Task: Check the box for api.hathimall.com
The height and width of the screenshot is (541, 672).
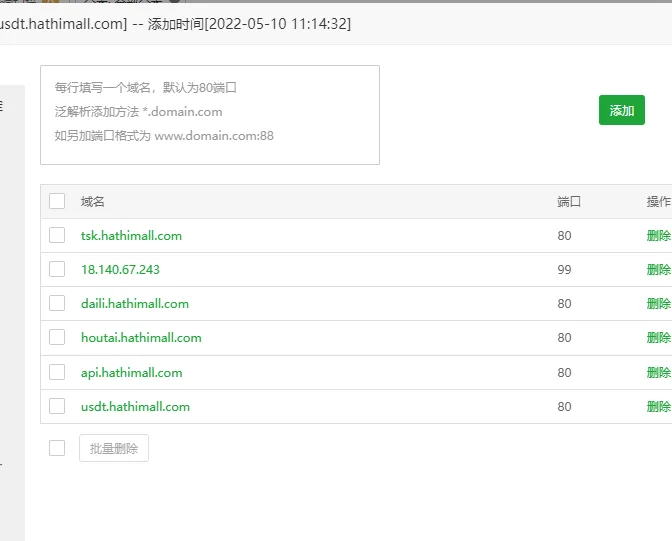Action: [57, 372]
